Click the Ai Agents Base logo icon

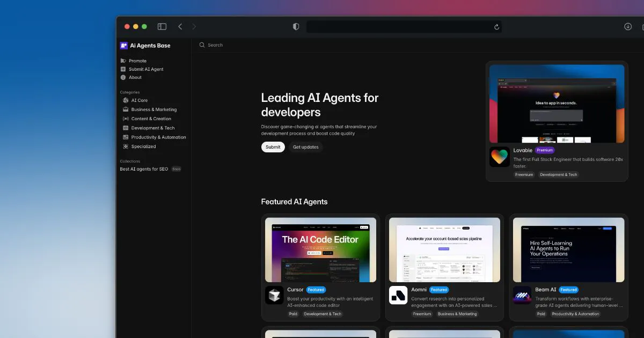pyautogui.click(x=124, y=46)
